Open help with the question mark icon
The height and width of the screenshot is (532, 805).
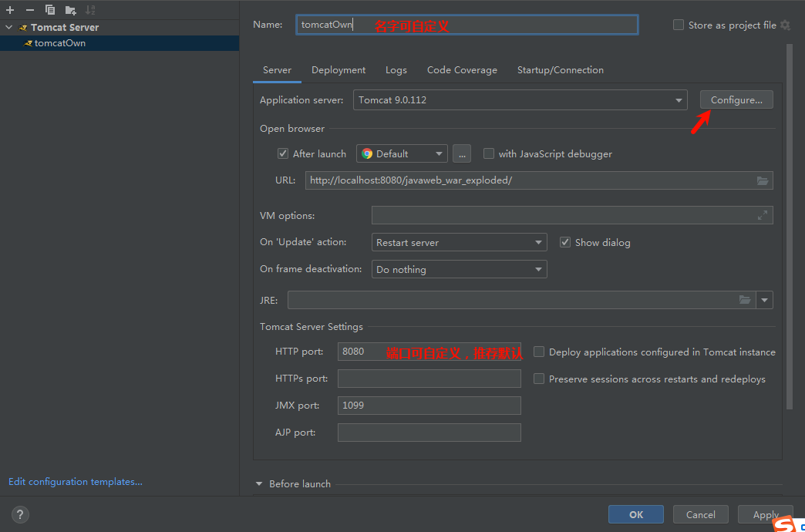click(x=20, y=514)
